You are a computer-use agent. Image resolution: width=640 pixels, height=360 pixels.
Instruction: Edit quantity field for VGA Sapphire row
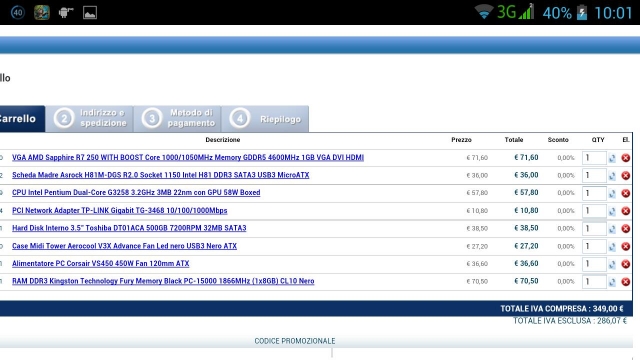594,158
